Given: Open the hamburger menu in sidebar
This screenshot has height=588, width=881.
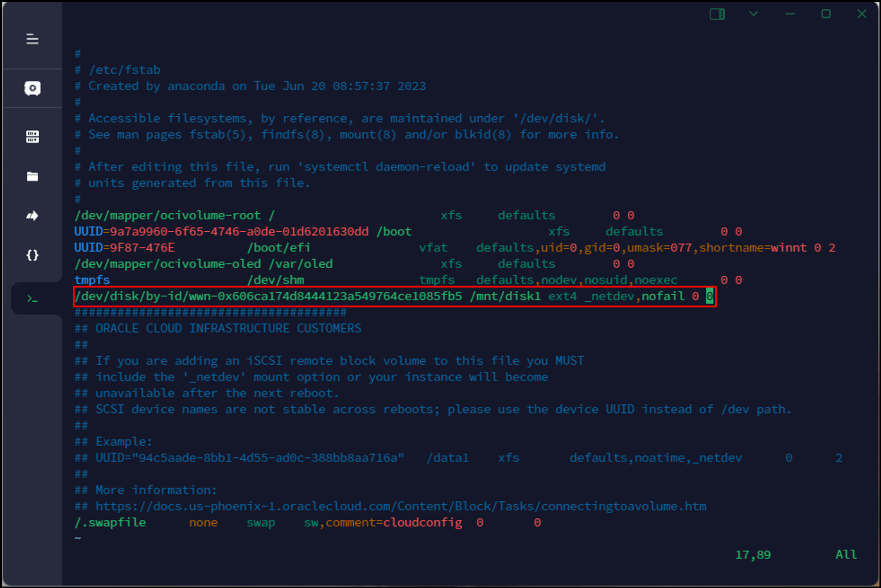Looking at the screenshot, I should tap(32, 39).
